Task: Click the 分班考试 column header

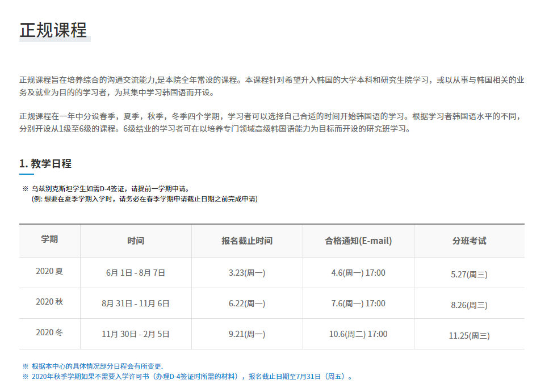Action: coord(469,241)
